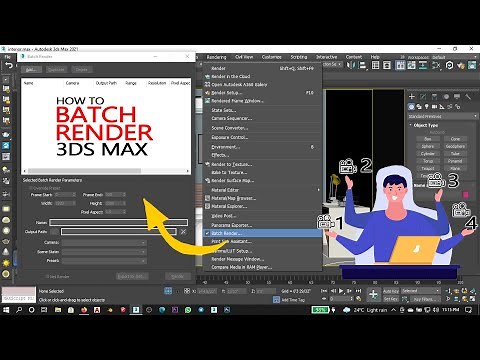Image resolution: width=480 pixels, height=360 pixels.
Task: Open the Material Editor hexagon icon
Action: click(x=449, y=65)
